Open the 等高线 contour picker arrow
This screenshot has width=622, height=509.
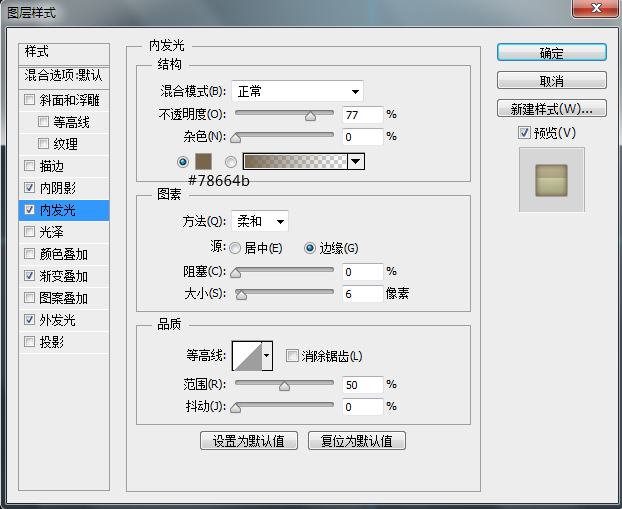[267, 355]
